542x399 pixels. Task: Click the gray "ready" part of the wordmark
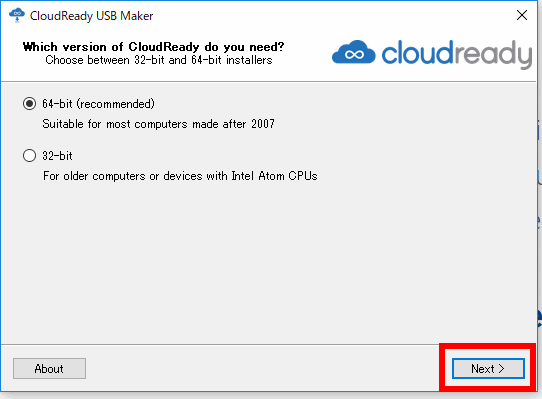493,55
